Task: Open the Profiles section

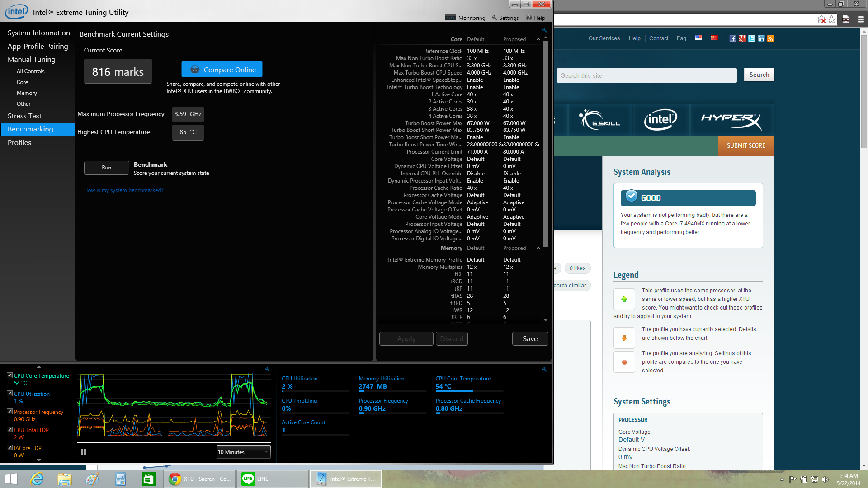Action: point(19,143)
